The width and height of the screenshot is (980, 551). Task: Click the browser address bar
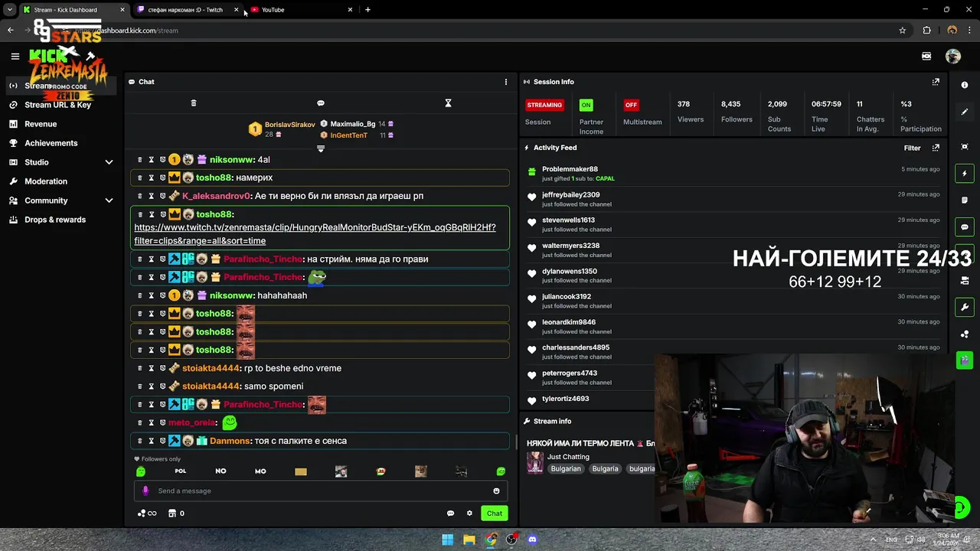[x=482, y=31]
